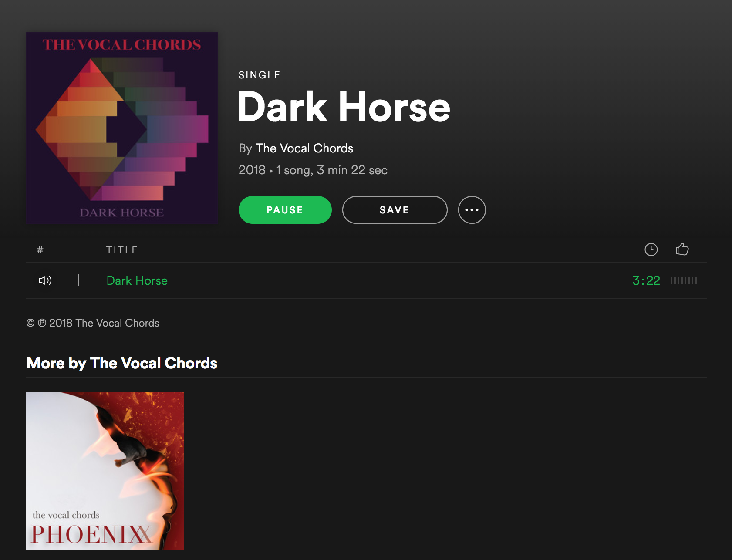
Task: Click the # column header
Action: coord(40,250)
